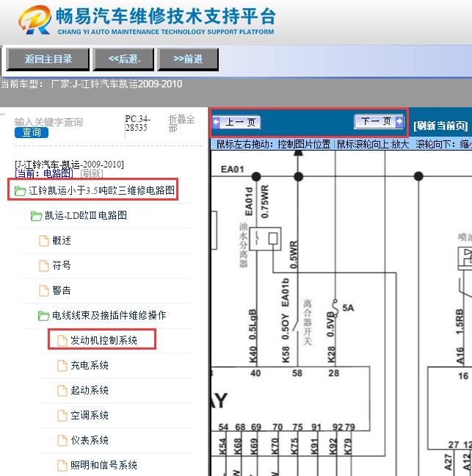Click the page icon beside 空调系统

tap(62, 415)
